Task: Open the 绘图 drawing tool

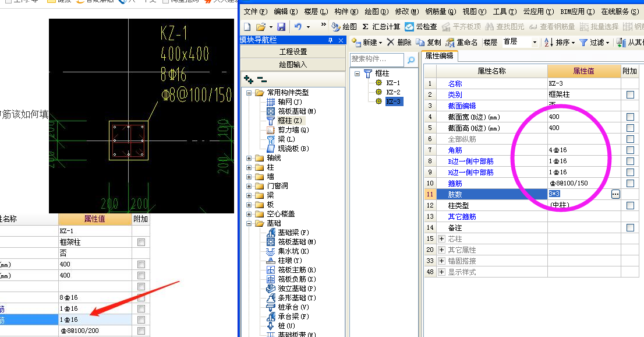Action: tap(344, 27)
